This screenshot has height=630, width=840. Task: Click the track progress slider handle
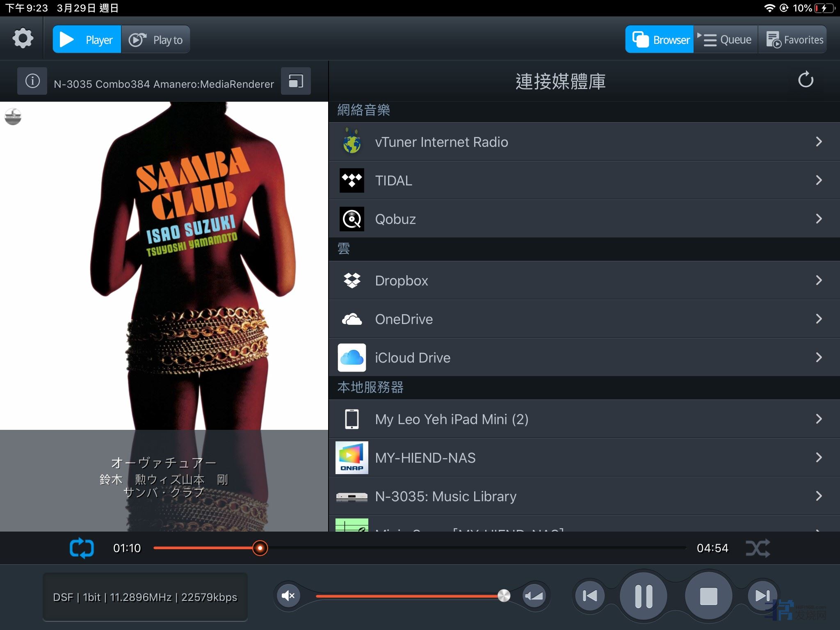pyautogui.click(x=260, y=548)
